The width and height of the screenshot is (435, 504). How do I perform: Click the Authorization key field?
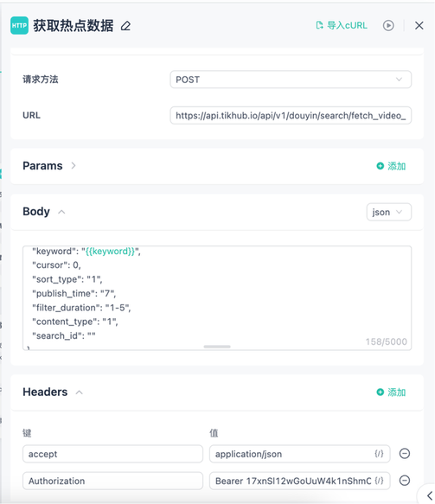(112, 481)
